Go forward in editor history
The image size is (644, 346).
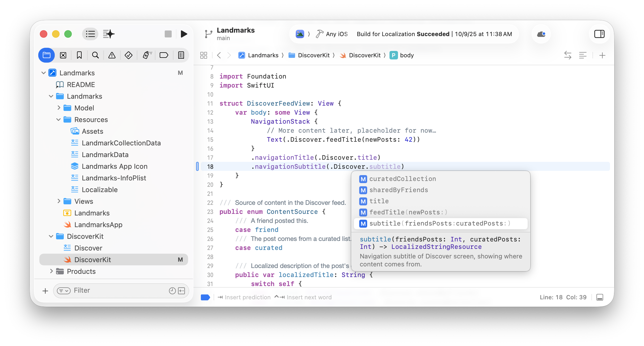[229, 55]
